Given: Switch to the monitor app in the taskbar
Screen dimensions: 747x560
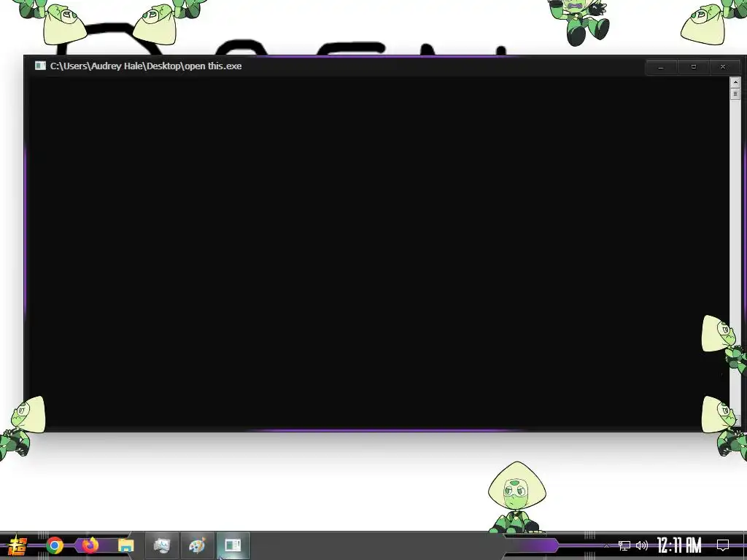Looking at the screenshot, I should pos(162,545).
